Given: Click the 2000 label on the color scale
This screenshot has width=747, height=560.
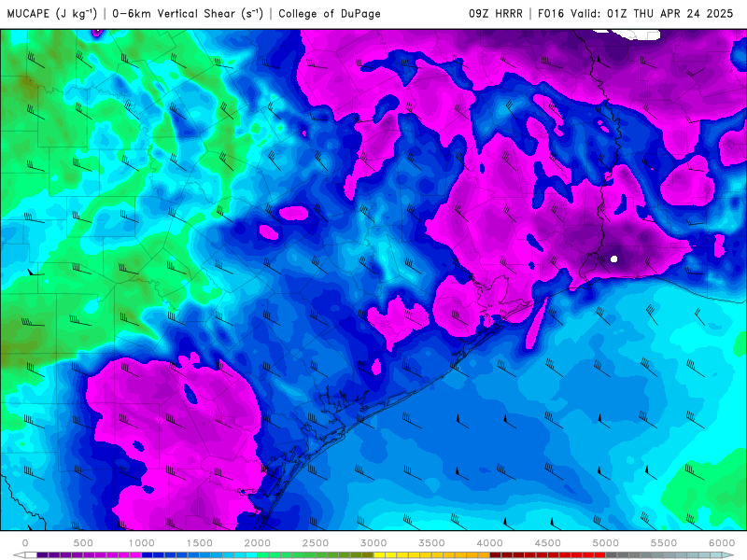Looking at the screenshot, I should tap(258, 543).
